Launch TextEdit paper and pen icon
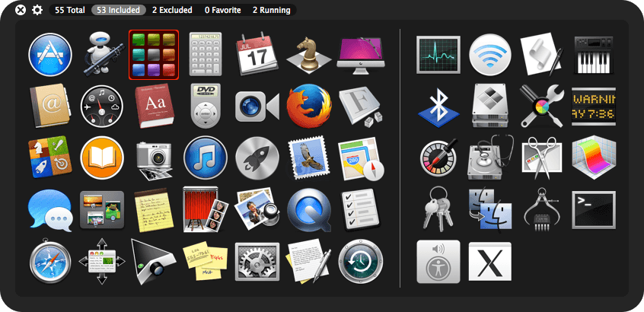 click(x=308, y=261)
